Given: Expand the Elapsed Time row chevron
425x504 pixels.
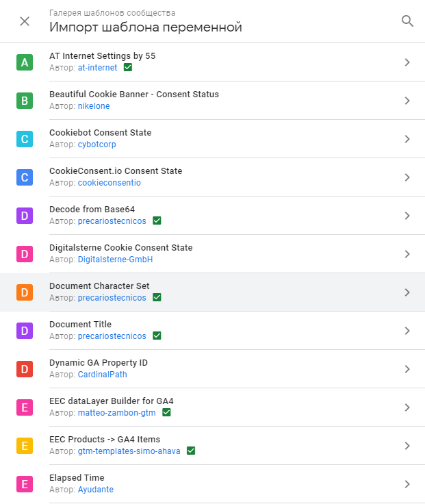Looking at the screenshot, I should (x=407, y=484).
